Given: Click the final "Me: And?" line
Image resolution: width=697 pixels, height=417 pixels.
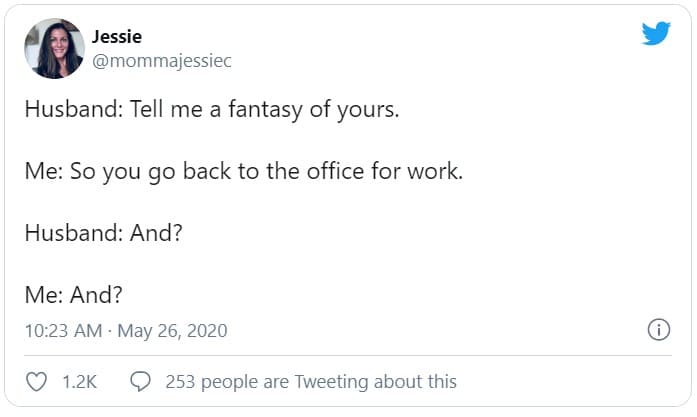Looking at the screenshot, I should [x=73, y=295].
